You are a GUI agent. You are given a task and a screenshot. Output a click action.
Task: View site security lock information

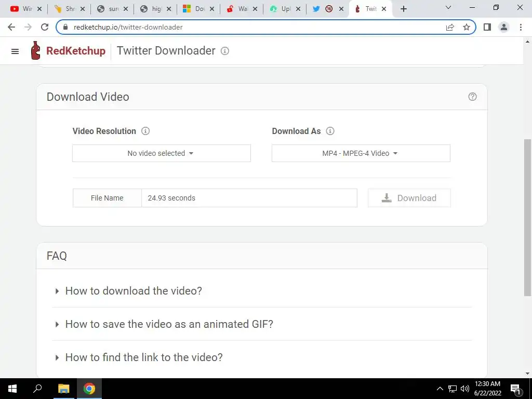pos(65,27)
